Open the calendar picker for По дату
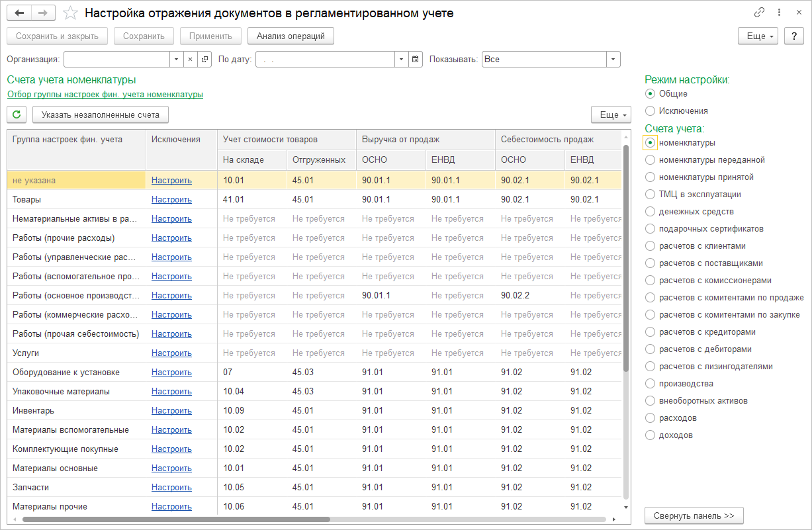Image resolution: width=812 pixels, height=530 pixels. (416, 59)
